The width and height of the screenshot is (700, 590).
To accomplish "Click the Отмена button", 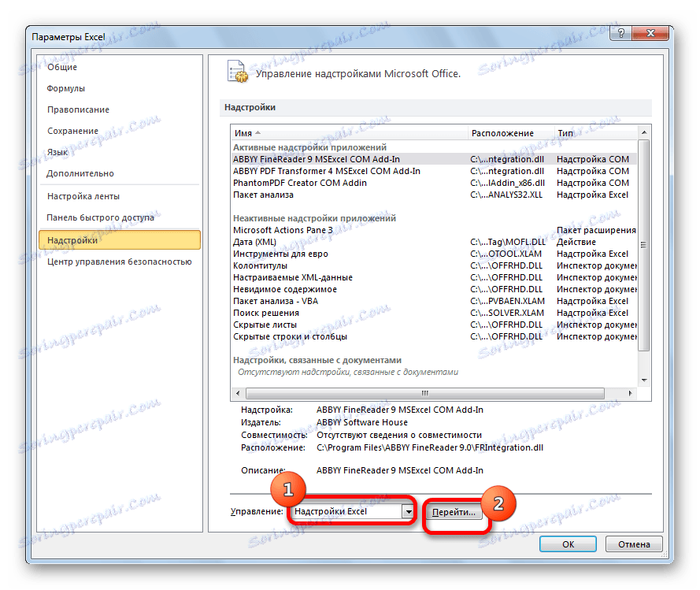I will 635,544.
